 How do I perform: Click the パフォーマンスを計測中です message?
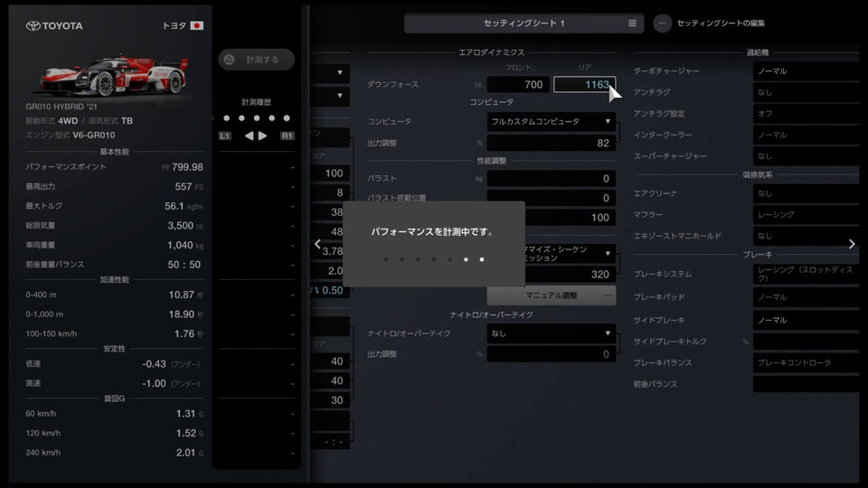coord(432,232)
